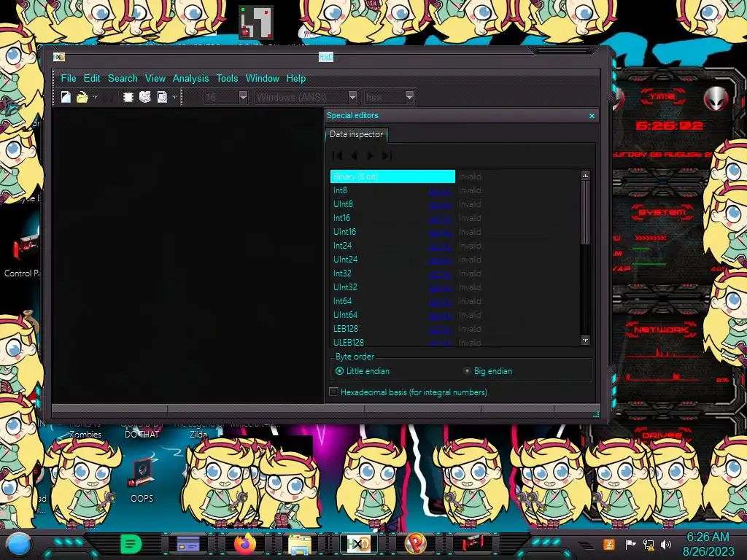Open the purple card app in taskbar
This screenshot has width=747, height=560.
coord(188,544)
